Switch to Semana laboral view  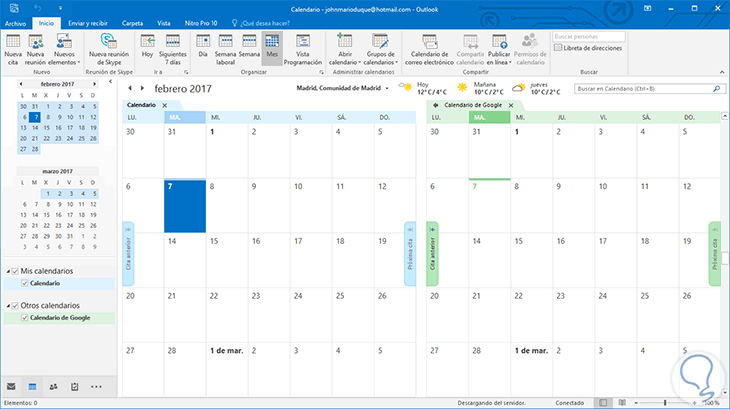(225, 50)
